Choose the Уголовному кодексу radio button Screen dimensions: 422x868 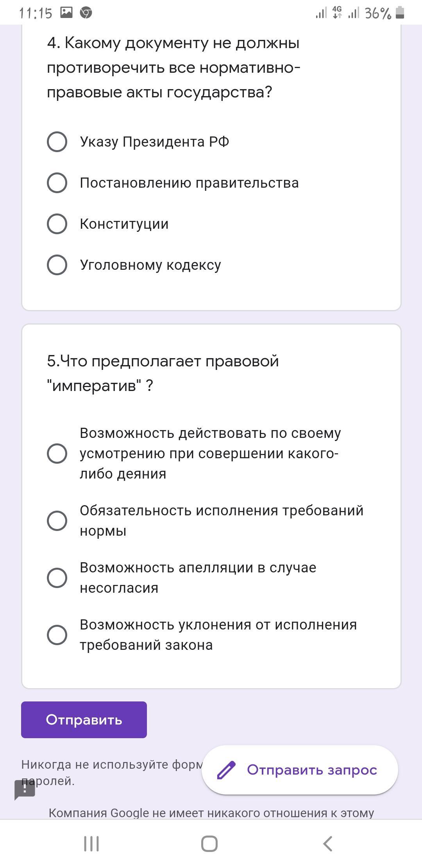57,265
